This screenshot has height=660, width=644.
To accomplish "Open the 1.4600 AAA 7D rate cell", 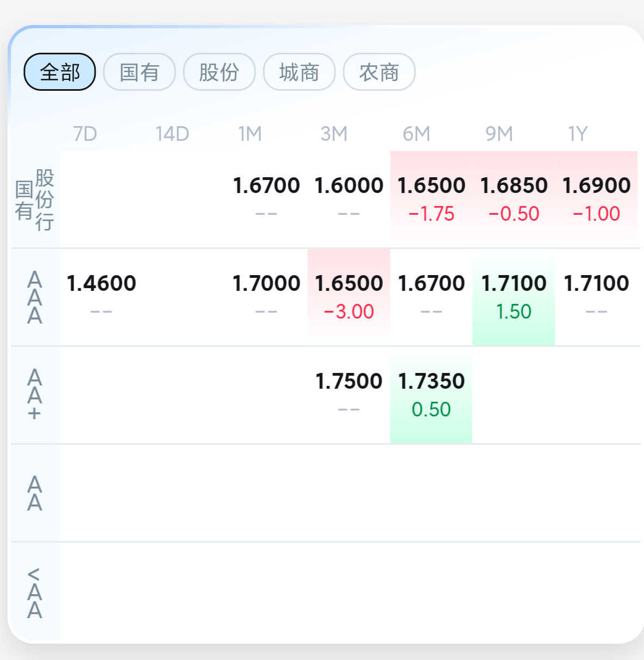I will (x=101, y=296).
